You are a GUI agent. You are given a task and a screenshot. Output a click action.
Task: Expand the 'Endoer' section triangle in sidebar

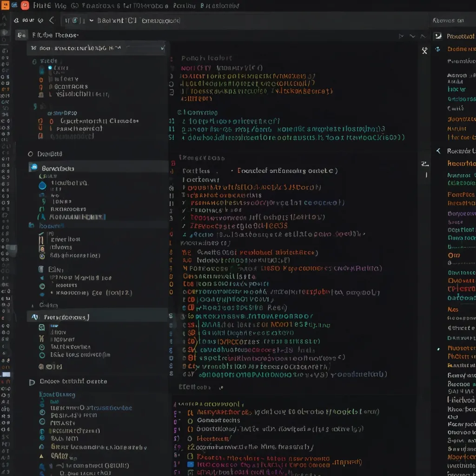click(32, 382)
